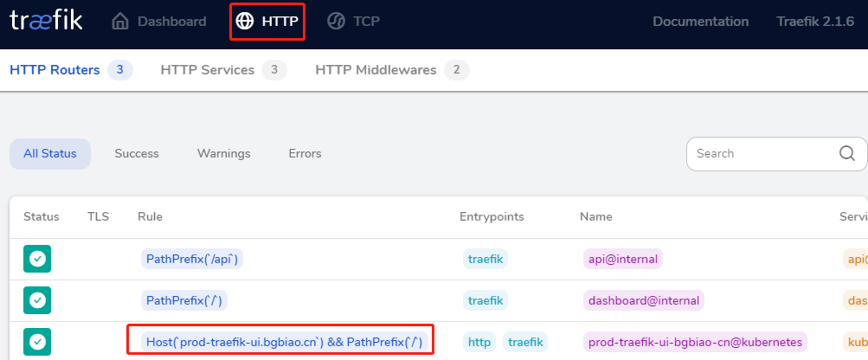Click the TLS column header
Image resolution: width=868 pixels, height=360 pixels.
tap(99, 216)
